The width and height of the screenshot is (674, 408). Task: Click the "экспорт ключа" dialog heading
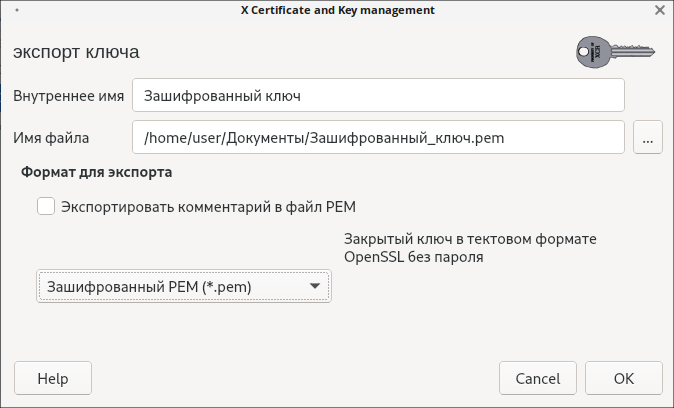pos(76,51)
